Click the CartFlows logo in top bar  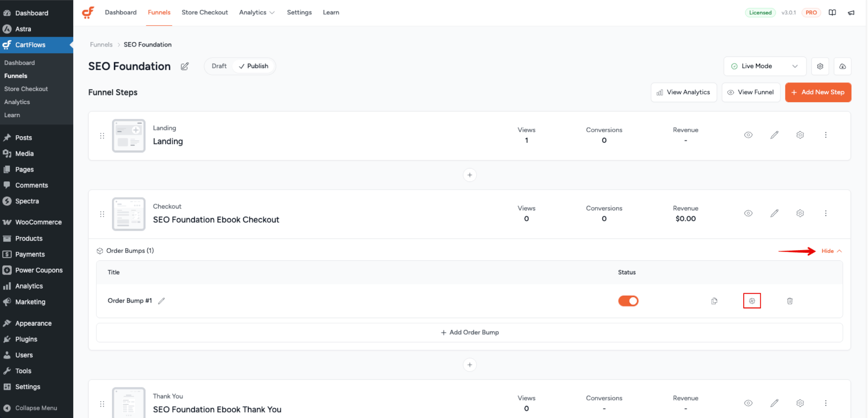click(x=88, y=12)
